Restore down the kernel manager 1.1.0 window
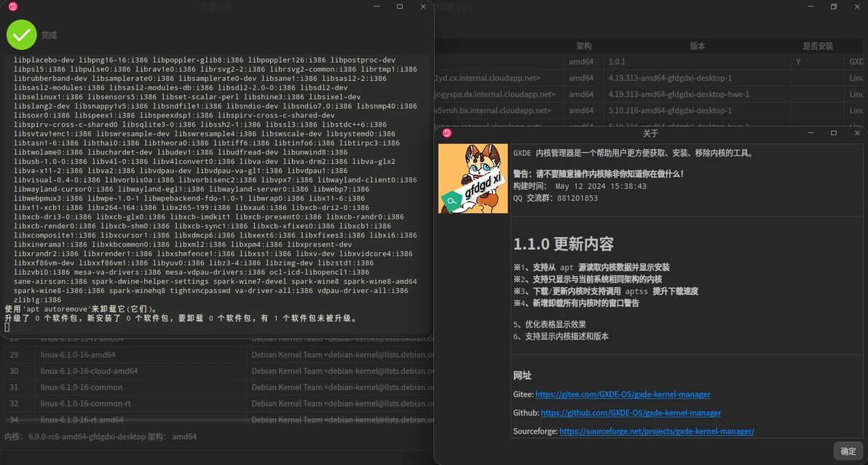Screen dimensions: 868x465 pyautogui.click(x=834, y=7)
